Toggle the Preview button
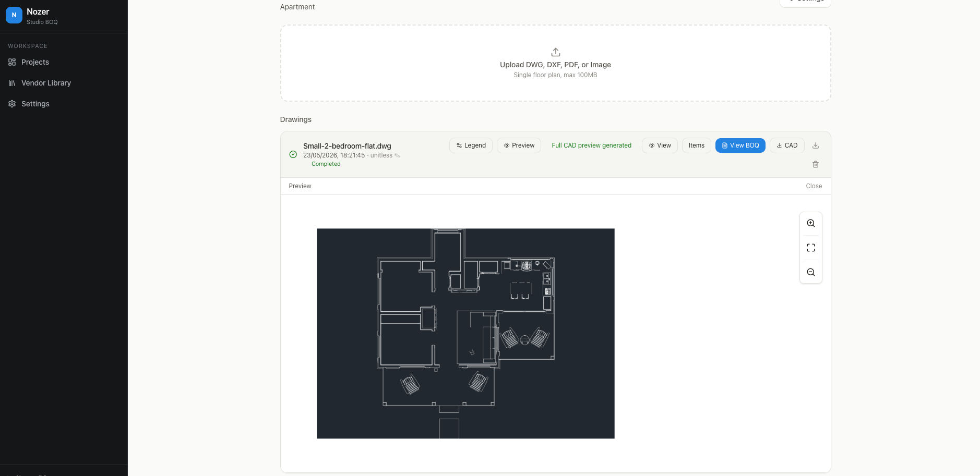The height and width of the screenshot is (476, 980). 519,145
